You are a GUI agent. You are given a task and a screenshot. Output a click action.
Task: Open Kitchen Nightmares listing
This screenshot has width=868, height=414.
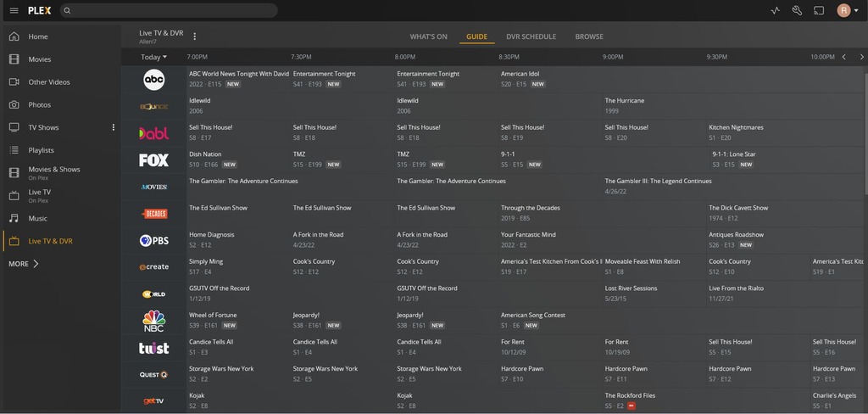click(x=785, y=132)
